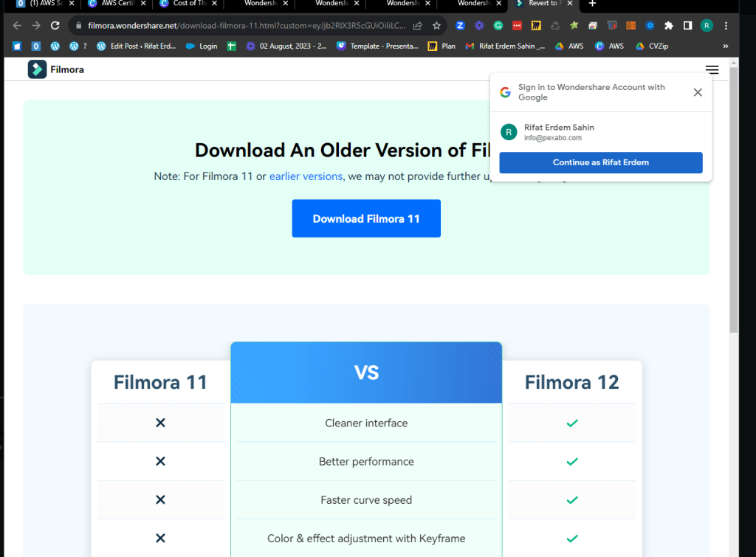This screenshot has width=756, height=557.
Task: Open the 02 August, 2023 bookmark
Action: click(x=286, y=46)
